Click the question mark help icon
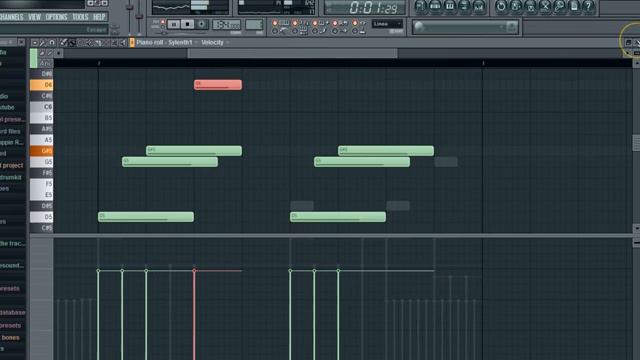The width and height of the screenshot is (640, 360). pyautogui.click(x=589, y=6)
